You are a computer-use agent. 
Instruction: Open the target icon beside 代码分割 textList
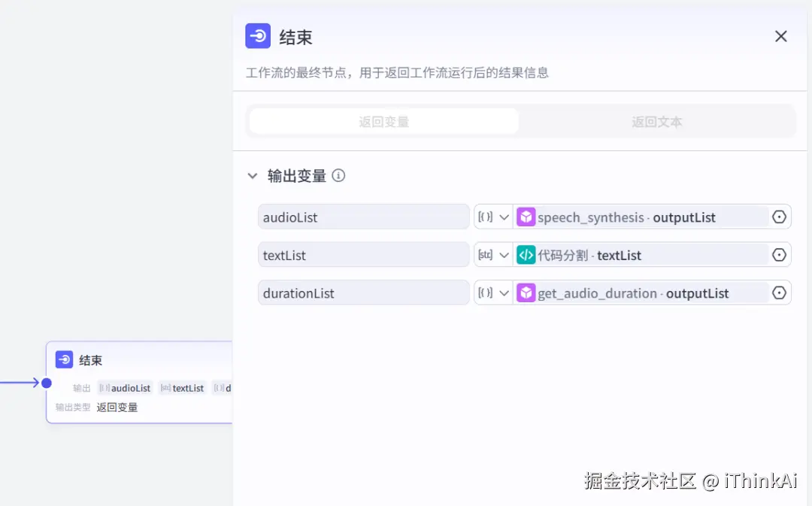pos(779,254)
